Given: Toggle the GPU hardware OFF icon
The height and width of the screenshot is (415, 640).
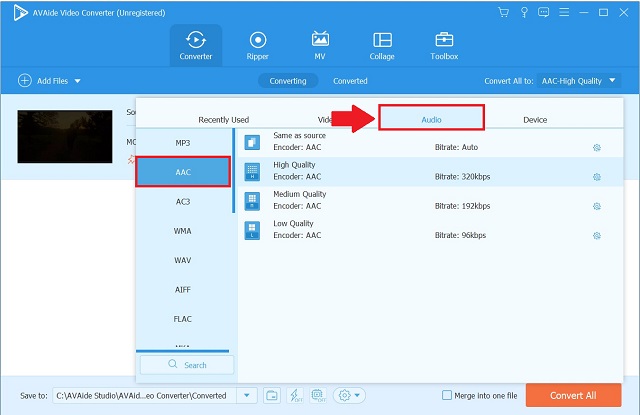Looking at the screenshot, I should (x=318, y=395).
